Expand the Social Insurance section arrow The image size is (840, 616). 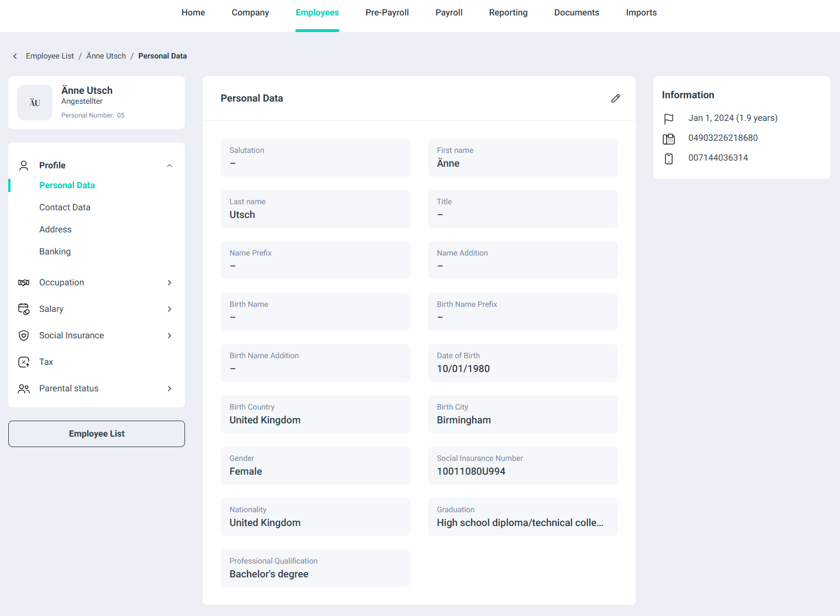tap(170, 336)
